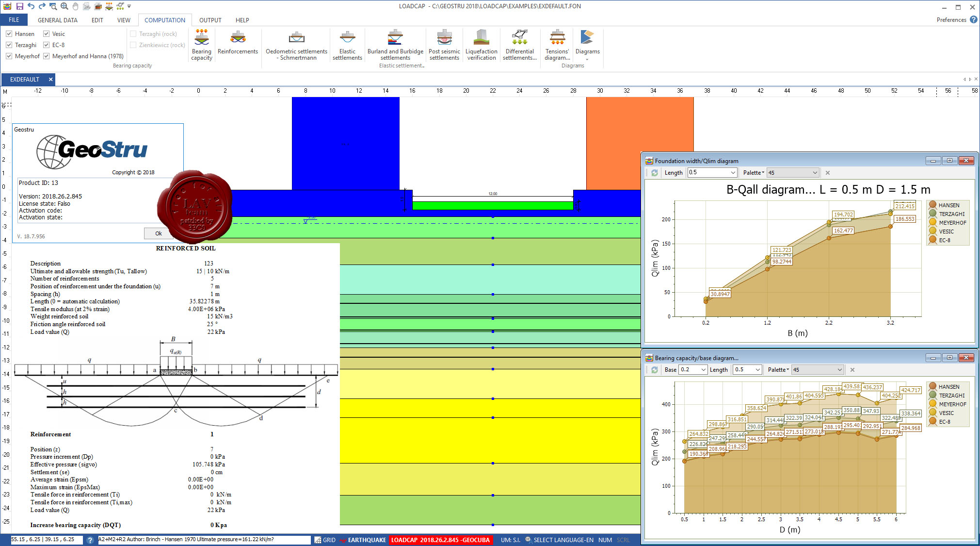This screenshot has width=980, height=546.
Task: Click the X in Foundation width/Qlim toolbar
Action: 827,173
